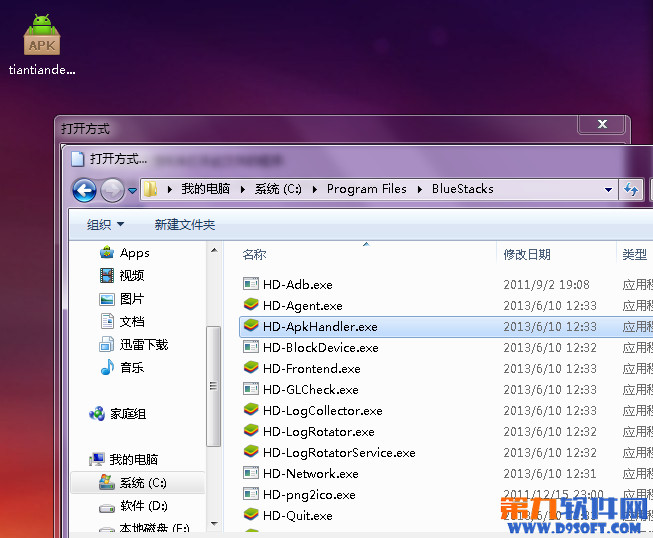Click the HD-LogRotator.exe BlueStacks icon

[x=251, y=431]
